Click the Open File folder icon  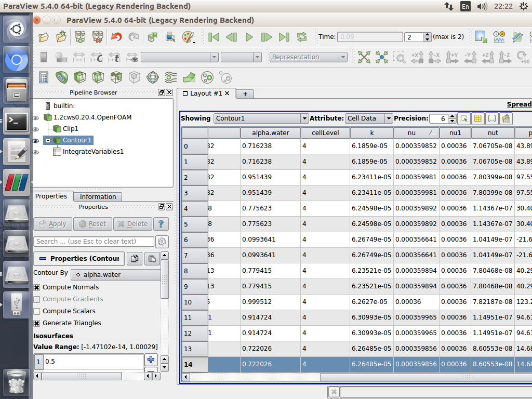pyautogui.click(x=44, y=37)
